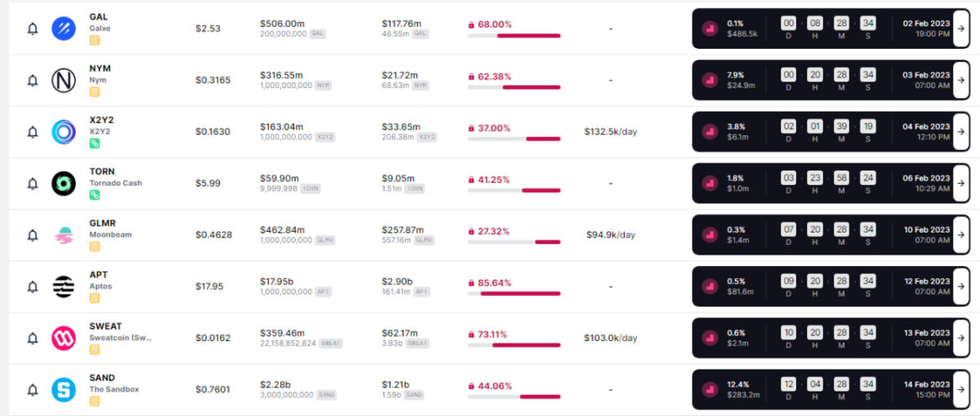Viewport: 980px width, 416px height.
Task: Click the Moonbeam token logo
Action: coord(64,235)
